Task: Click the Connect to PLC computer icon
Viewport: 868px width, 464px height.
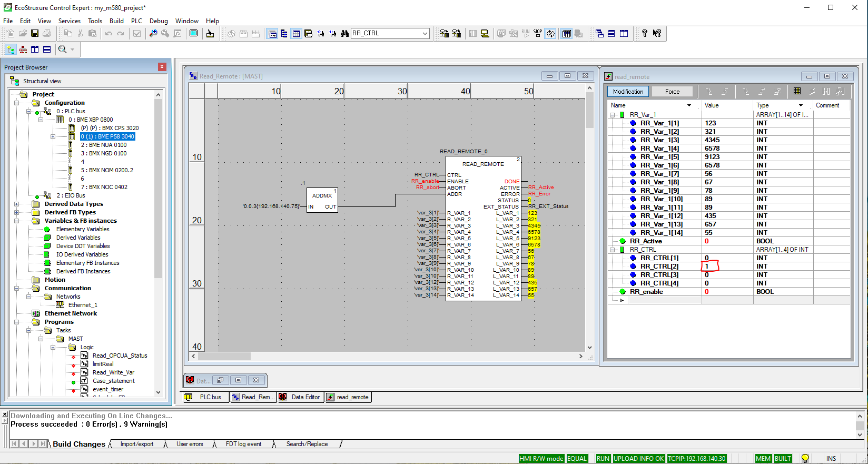Action: point(485,33)
